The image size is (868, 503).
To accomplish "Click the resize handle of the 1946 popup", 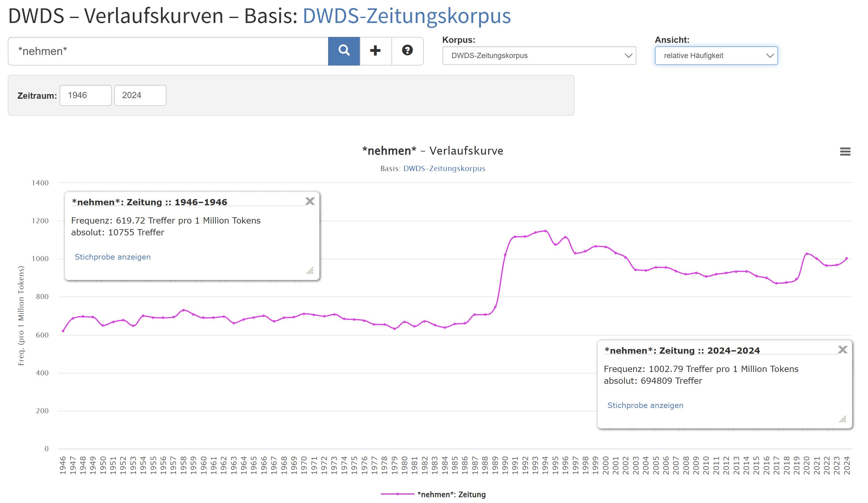I will (x=310, y=271).
